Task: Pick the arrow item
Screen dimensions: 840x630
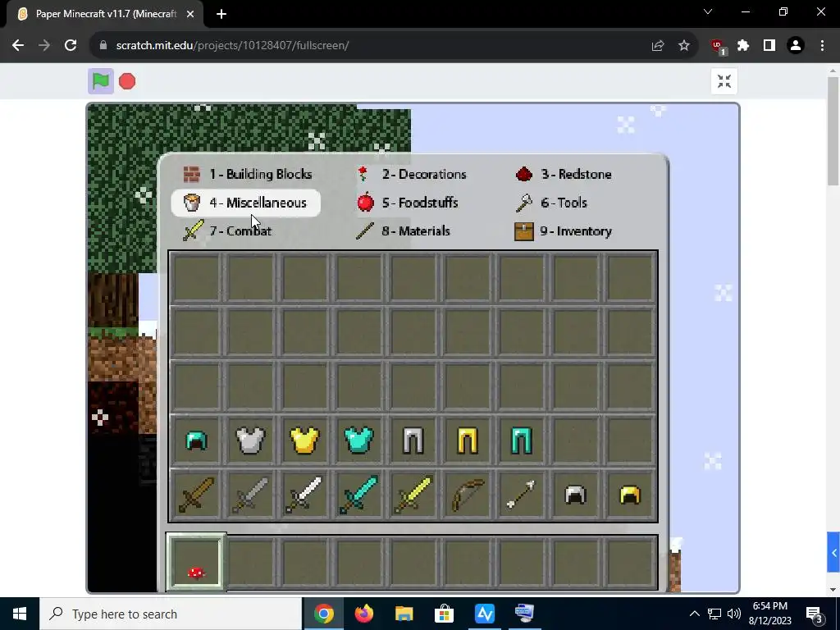Action: click(521, 495)
